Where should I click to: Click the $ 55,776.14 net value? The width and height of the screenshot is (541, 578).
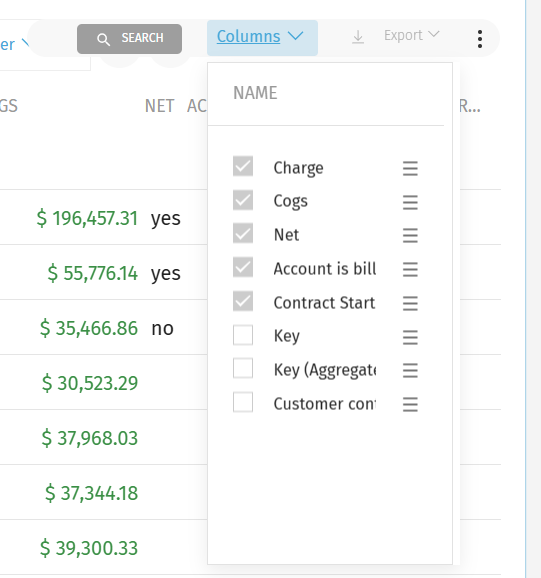[x=93, y=273]
